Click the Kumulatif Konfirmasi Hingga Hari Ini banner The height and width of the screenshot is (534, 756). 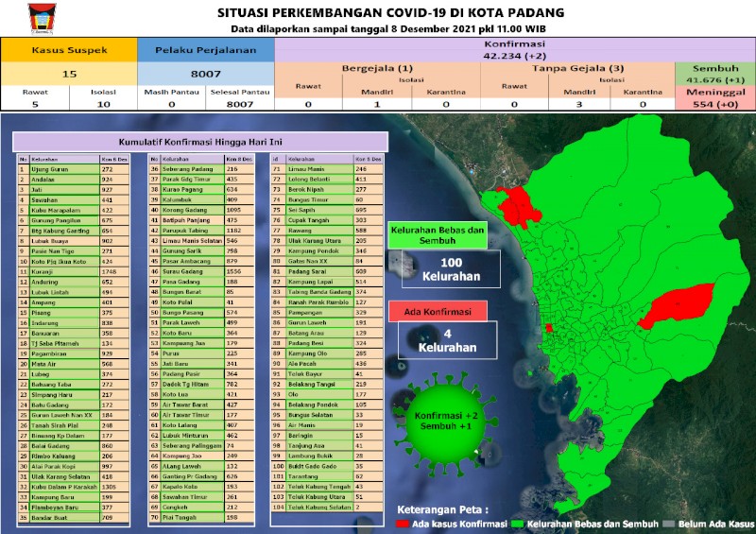point(200,142)
